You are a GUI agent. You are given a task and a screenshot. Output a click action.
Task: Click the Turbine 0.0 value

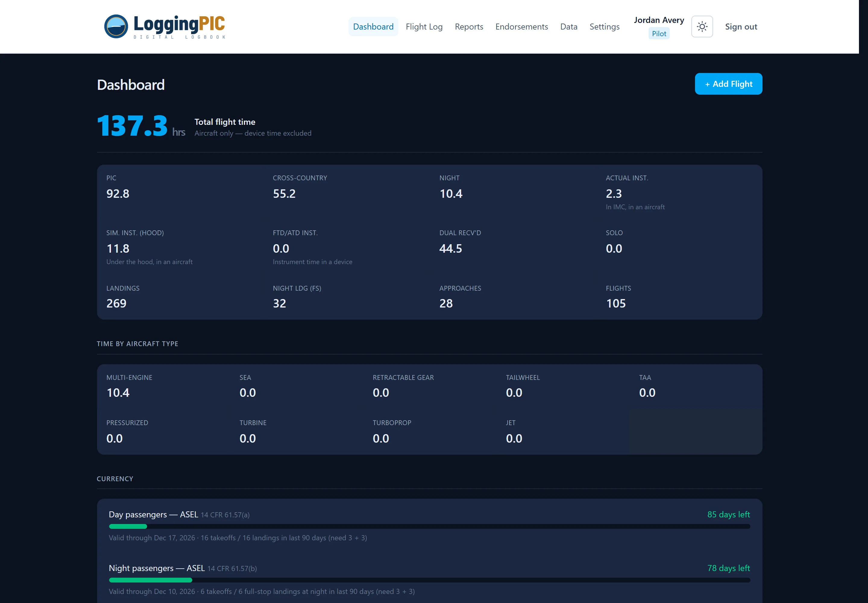[x=247, y=439]
